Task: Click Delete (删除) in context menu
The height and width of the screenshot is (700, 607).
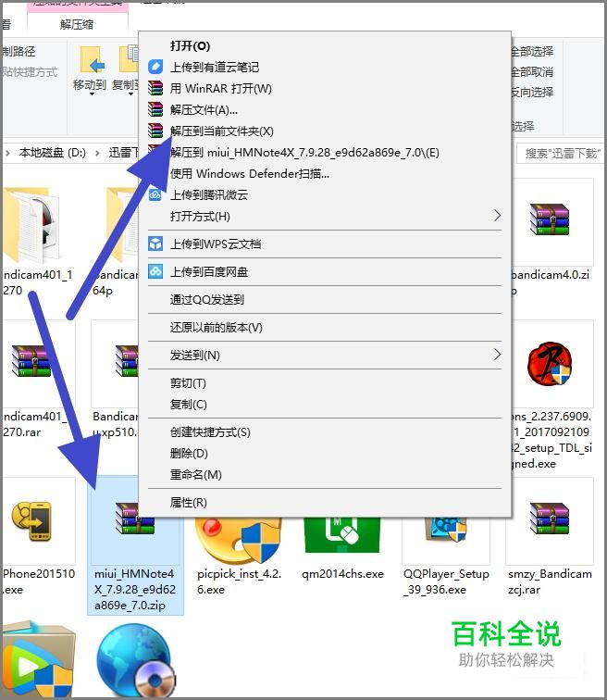Action: (189, 454)
